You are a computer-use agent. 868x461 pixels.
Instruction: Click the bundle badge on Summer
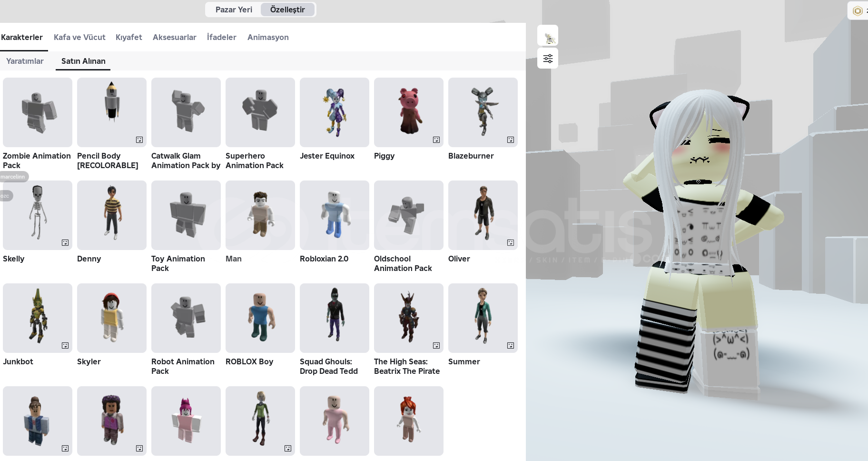point(511,345)
